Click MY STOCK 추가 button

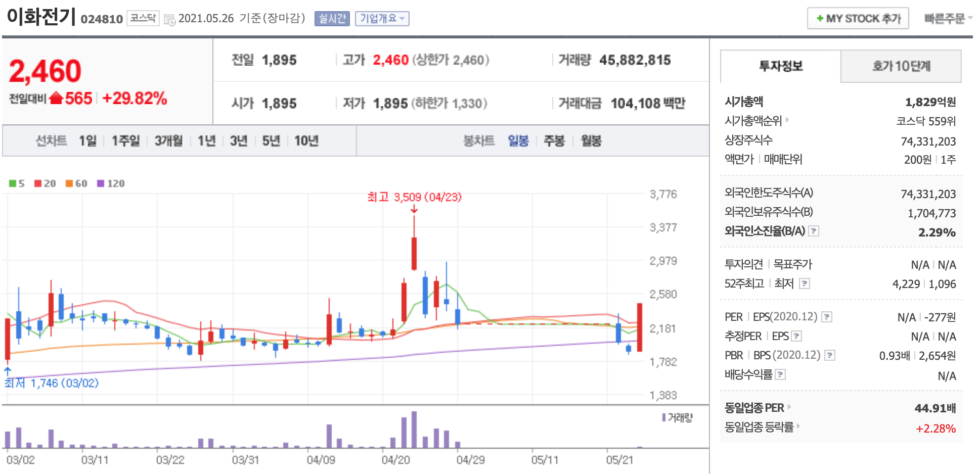pyautogui.click(x=858, y=19)
